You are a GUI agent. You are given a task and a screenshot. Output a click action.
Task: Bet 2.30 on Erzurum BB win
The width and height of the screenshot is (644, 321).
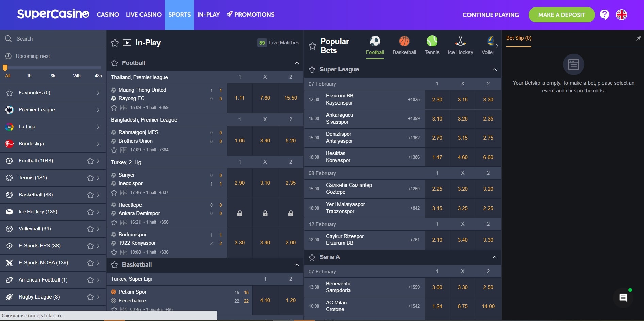click(437, 100)
